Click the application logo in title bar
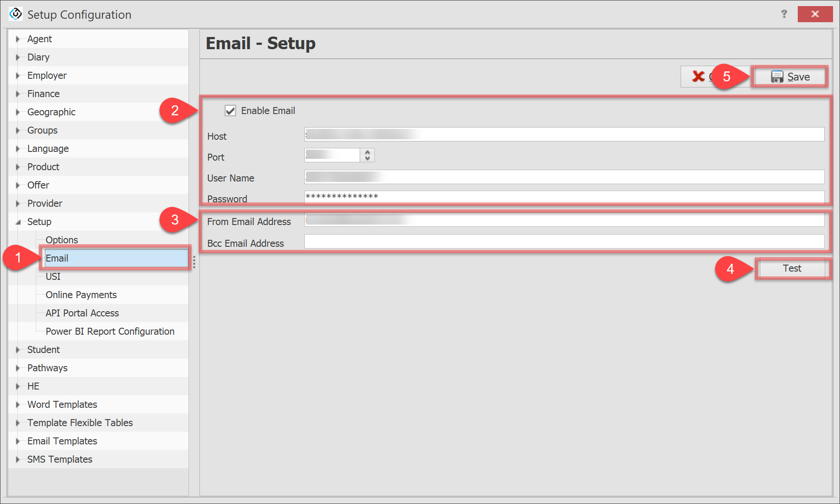Image resolution: width=840 pixels, height=504 pixels. (x=16, y=14)
